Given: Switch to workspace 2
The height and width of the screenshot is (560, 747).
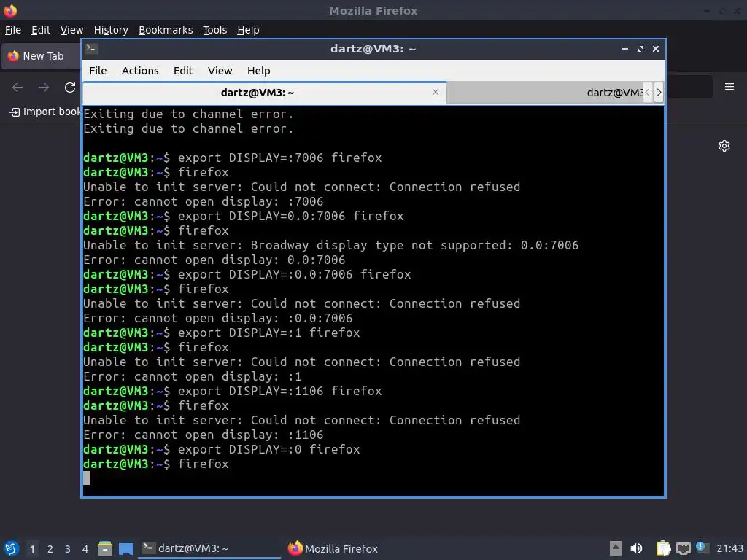Looking at the screenshot, I should click(50, 549).
